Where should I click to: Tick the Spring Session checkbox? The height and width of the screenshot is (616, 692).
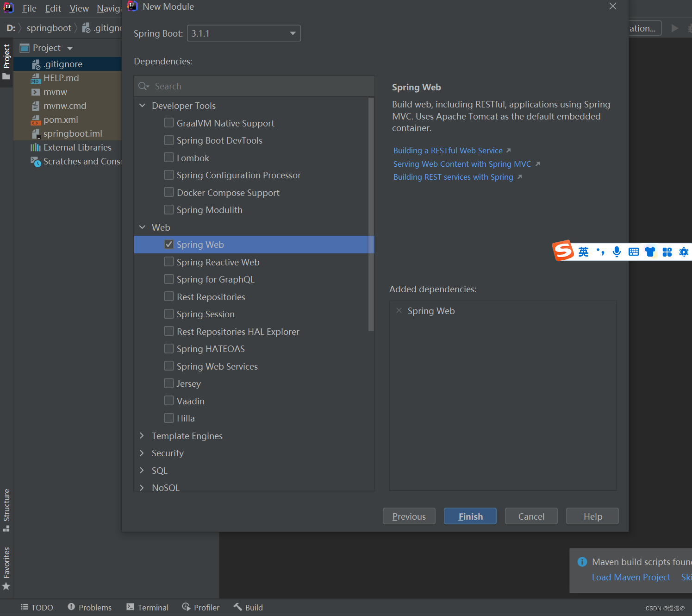(169, 314)
